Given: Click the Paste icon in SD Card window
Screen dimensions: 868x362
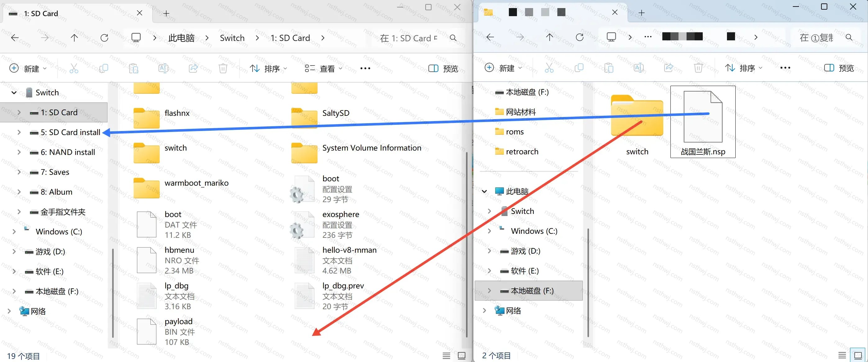Looking at the screenshot, I should 134,68.
